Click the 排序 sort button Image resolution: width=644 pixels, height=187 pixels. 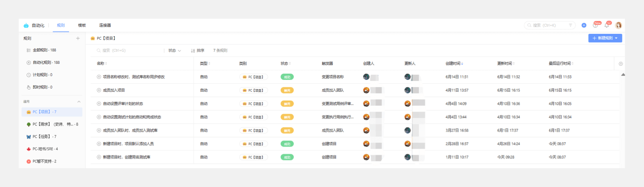coord(197,51)
